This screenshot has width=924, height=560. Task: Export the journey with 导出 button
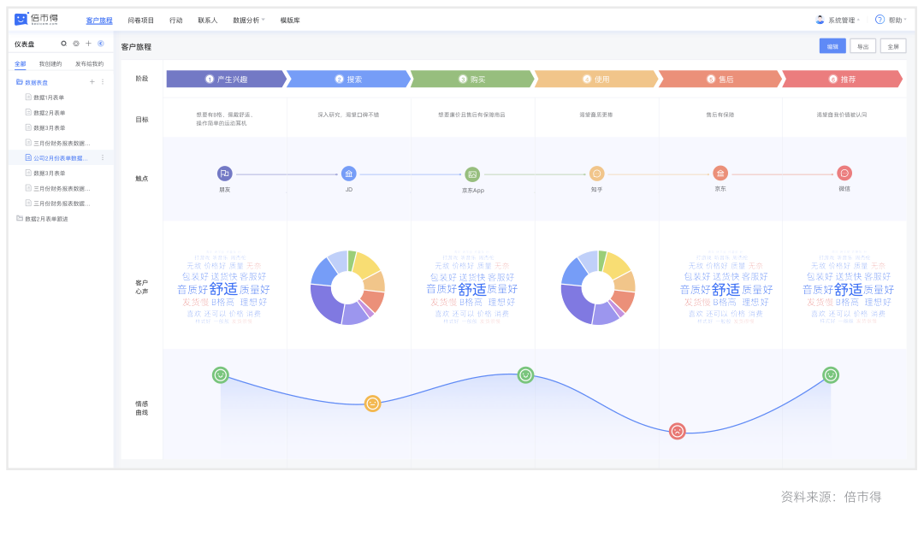tap(862, 46)
